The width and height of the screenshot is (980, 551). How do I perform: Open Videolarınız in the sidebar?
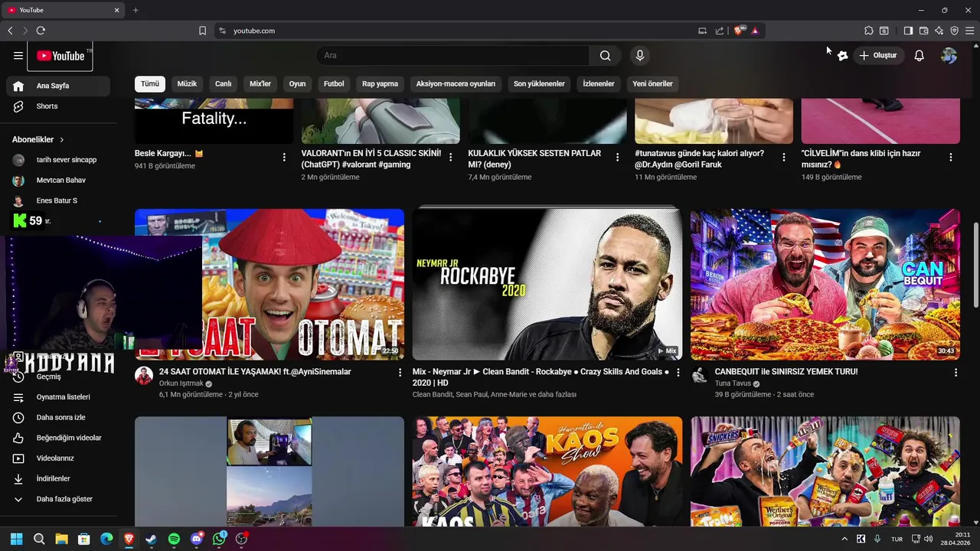tap(58, 458)
